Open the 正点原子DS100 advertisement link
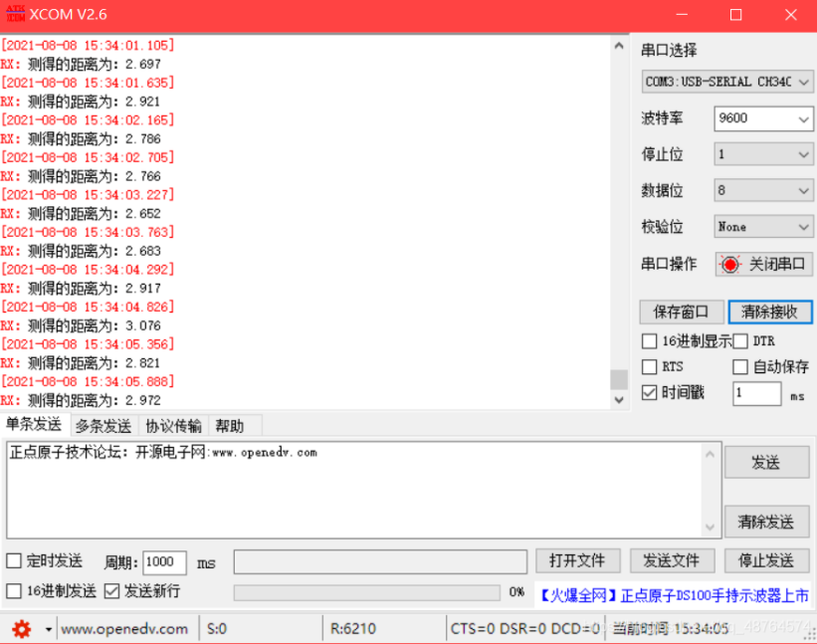The width and height of the screenshot is (817, 644). pyautogui.click(x=673, y=595)
